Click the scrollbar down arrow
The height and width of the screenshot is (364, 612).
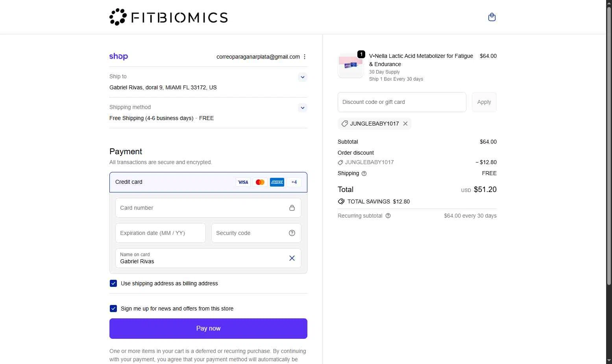[609, 360]
